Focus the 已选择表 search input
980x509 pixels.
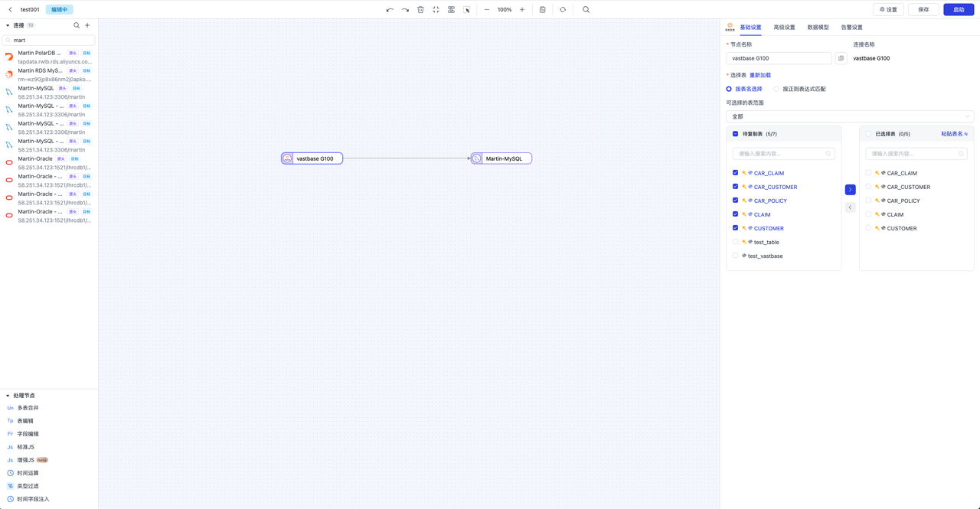[x=916, y=154]
